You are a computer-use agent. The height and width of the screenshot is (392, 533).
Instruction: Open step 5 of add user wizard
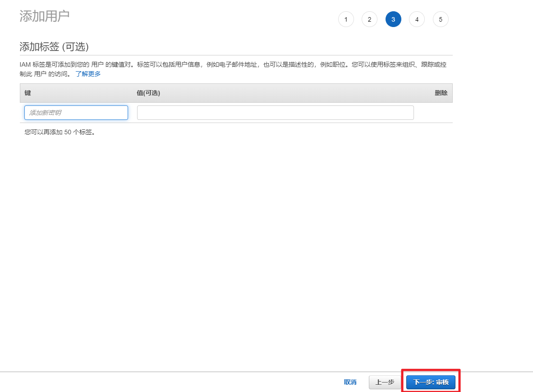tap(441, 19)
